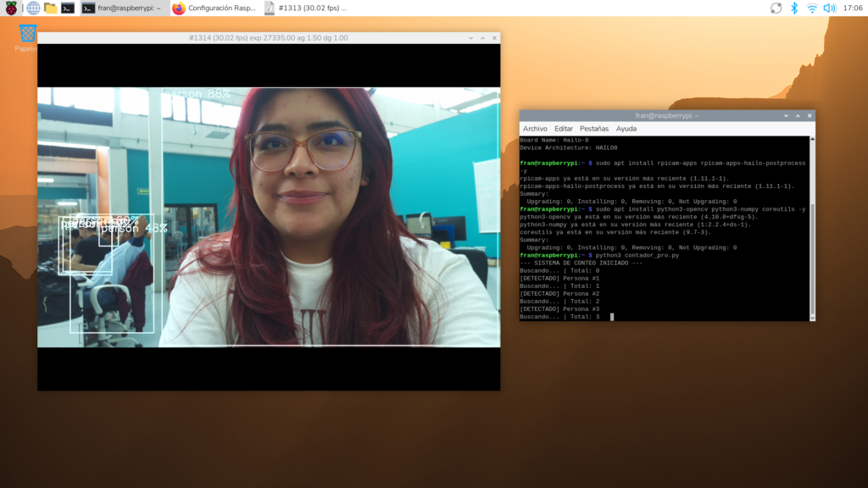This screenshot has height=488, width=868.
Task: Maximize the #1314 camera preview window
Action: pos(482,38)
